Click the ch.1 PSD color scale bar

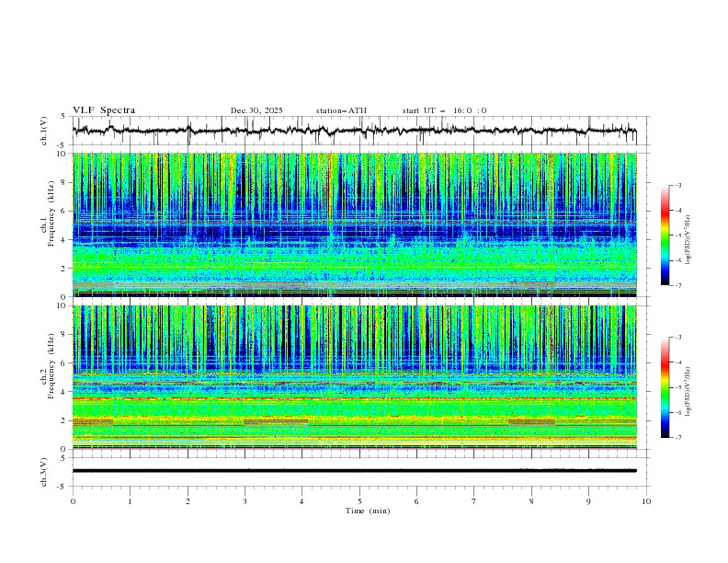click(x=665, y=235)
